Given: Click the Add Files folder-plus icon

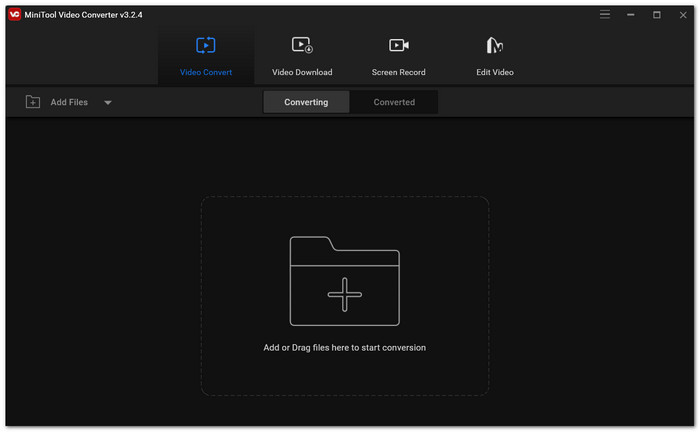Looking at the screenshot, I should tap(33, 102).
